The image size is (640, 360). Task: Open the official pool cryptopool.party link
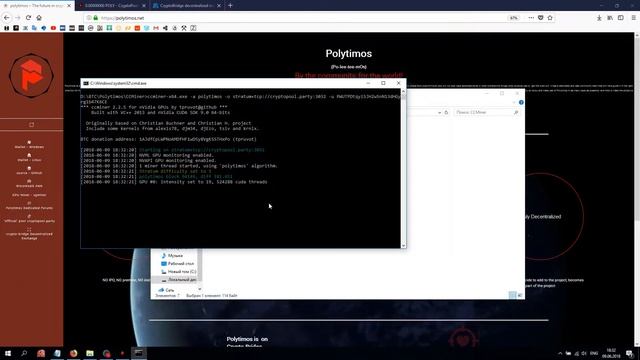[x=29, y=219]
